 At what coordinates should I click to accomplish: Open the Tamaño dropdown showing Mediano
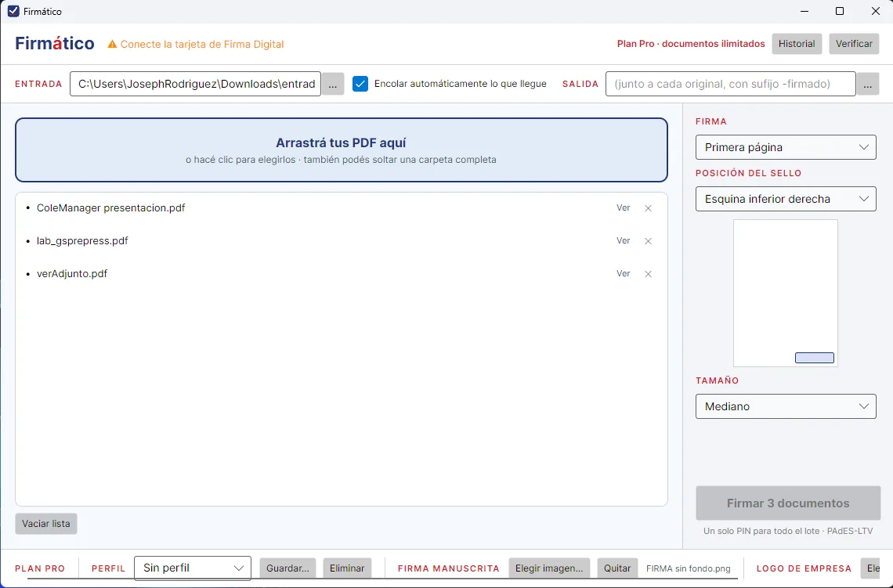click(786, 406)
